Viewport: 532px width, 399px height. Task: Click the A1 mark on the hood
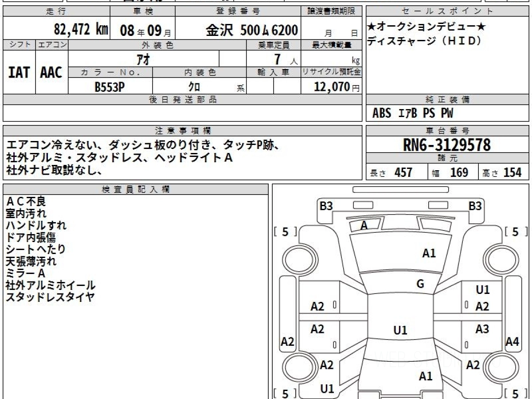click(429, 253)
